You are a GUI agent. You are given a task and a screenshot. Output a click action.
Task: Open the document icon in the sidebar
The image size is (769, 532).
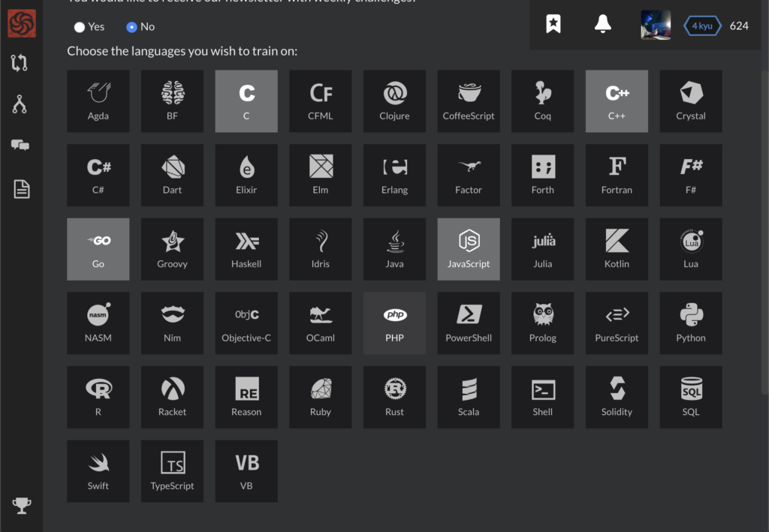[x=21, y=189]
